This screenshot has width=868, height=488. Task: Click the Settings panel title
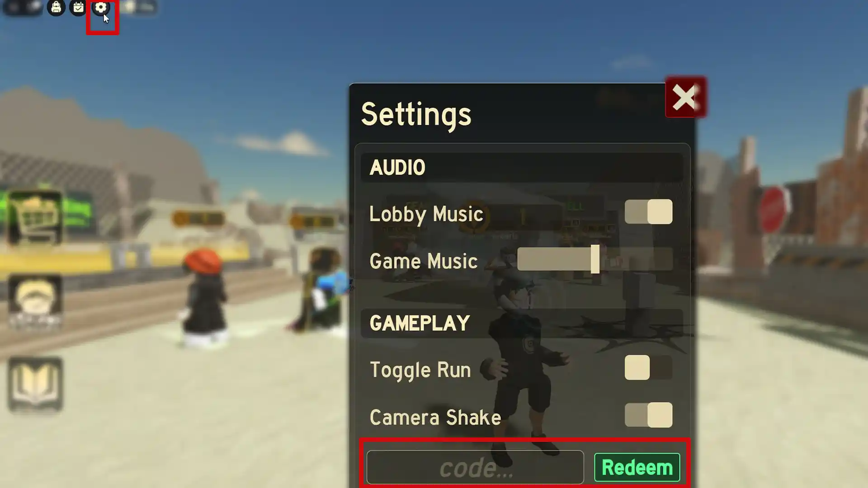tap(416, 115)
